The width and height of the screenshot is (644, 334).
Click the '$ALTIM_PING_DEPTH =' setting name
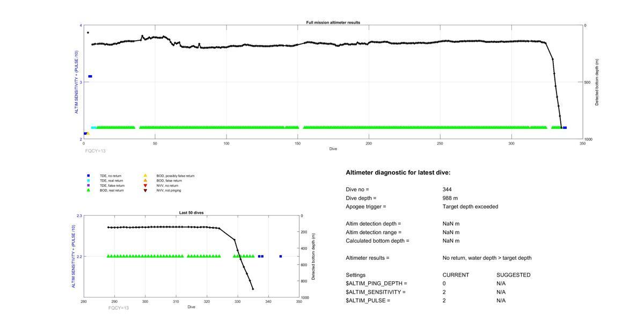376,284
